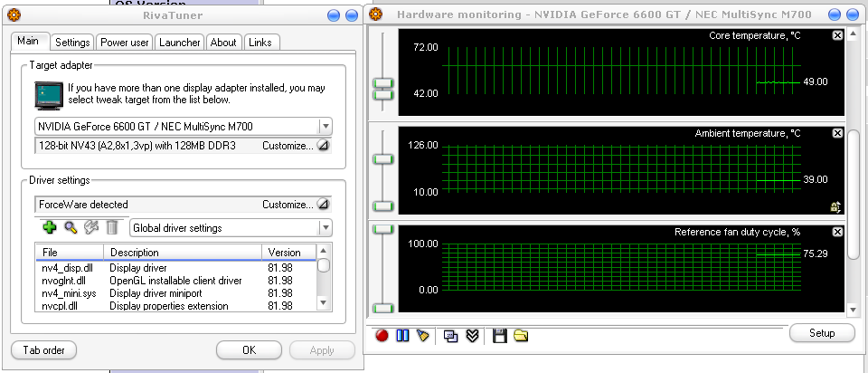Confirm with the OK button

[250, 350]
